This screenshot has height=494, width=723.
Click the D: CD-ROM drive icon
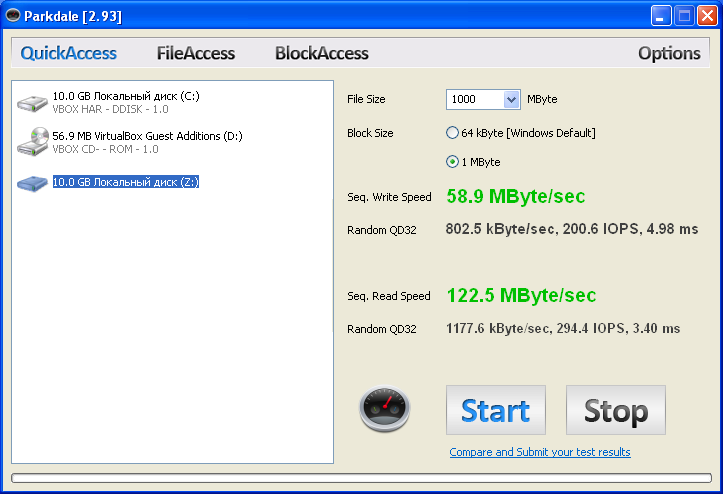(x=33, y=142)
